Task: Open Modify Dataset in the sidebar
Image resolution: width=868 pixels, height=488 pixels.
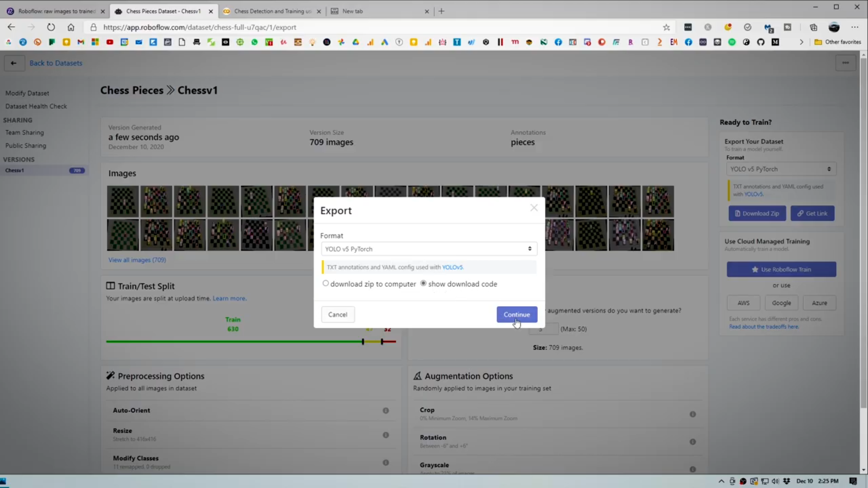Action: (x=27, y=93)
